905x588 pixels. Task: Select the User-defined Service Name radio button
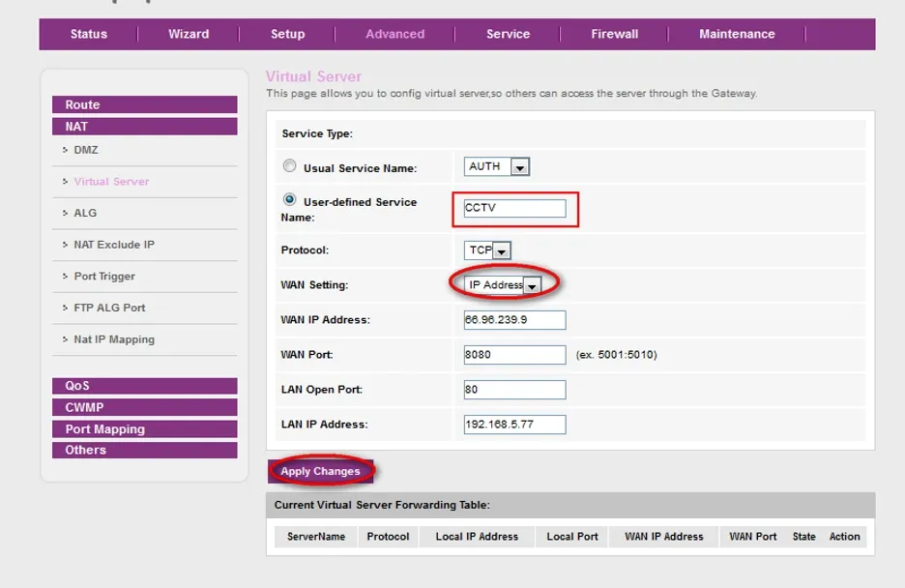(x=290, y=200)
